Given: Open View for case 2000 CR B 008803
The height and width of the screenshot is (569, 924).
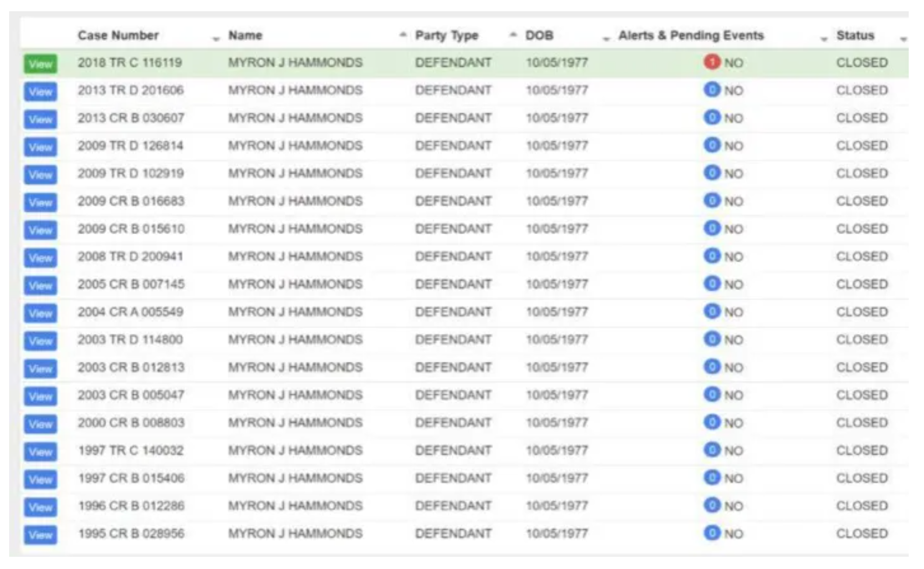Looking at the screenshot, I should [40, 424].
